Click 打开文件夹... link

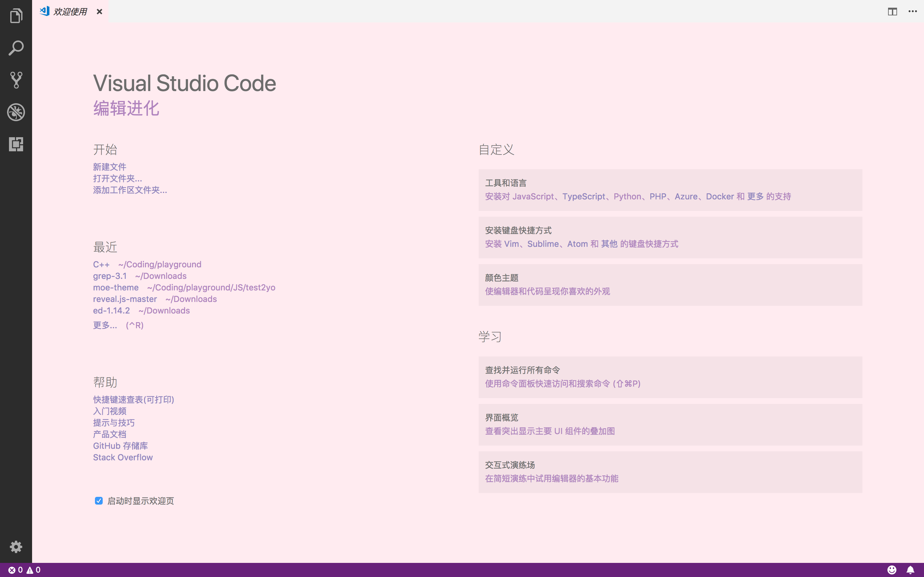117,178
